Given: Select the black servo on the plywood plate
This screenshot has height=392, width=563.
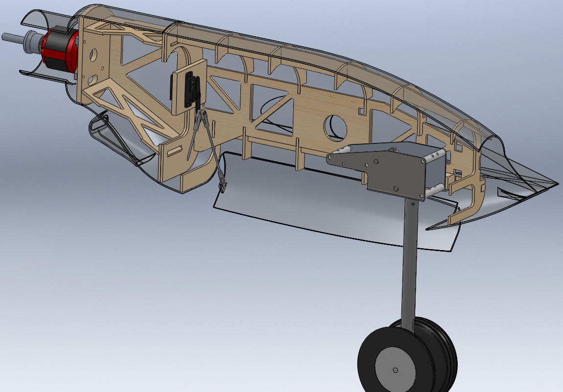Looking at the screenshot, I should (x=192, y=91).
